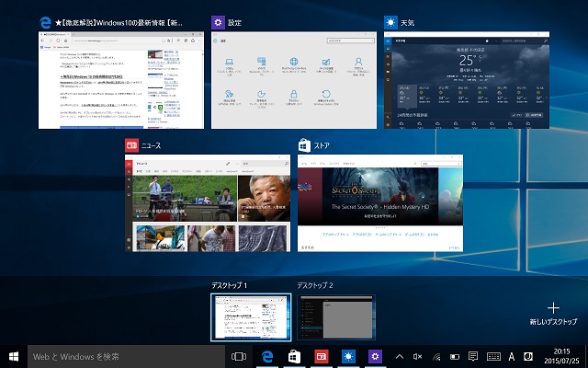Click the デスクトップ 2 label text
588x368 pixels.
click(x=315, y=286)
